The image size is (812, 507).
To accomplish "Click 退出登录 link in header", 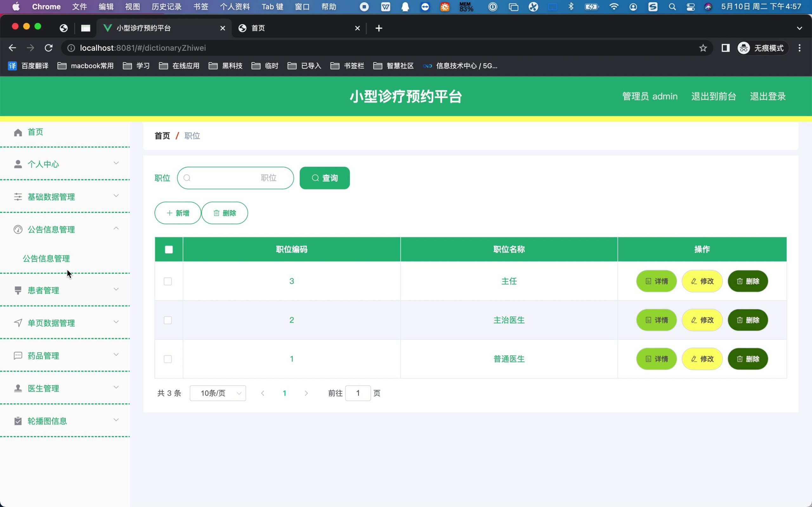I will (x=768, y=97).
